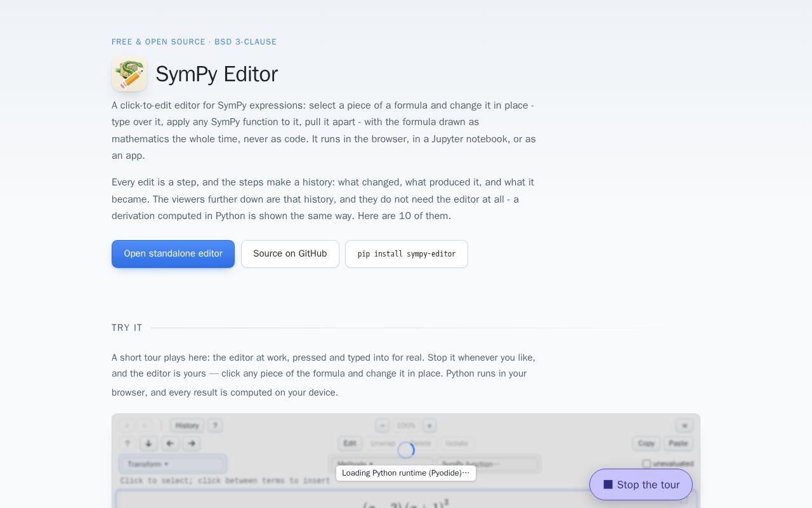This screenshot has height=508, width=812.
Task: Zoom out with the minus button
Action: click(x=382, y=425)
